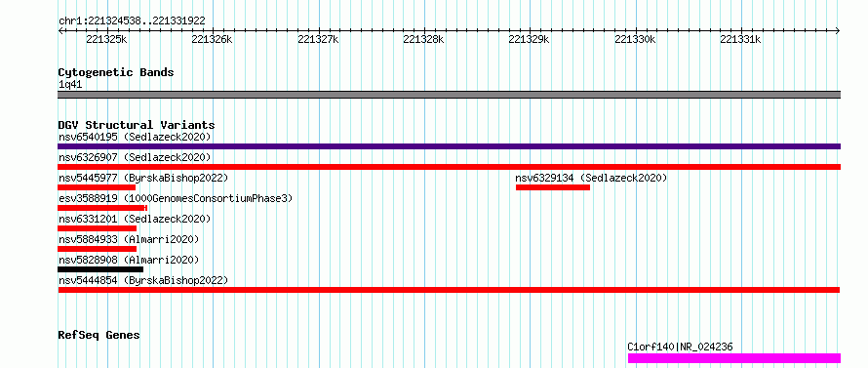
Task: Click the red nsv6326907 variant bar
Action: pos(449,167)
